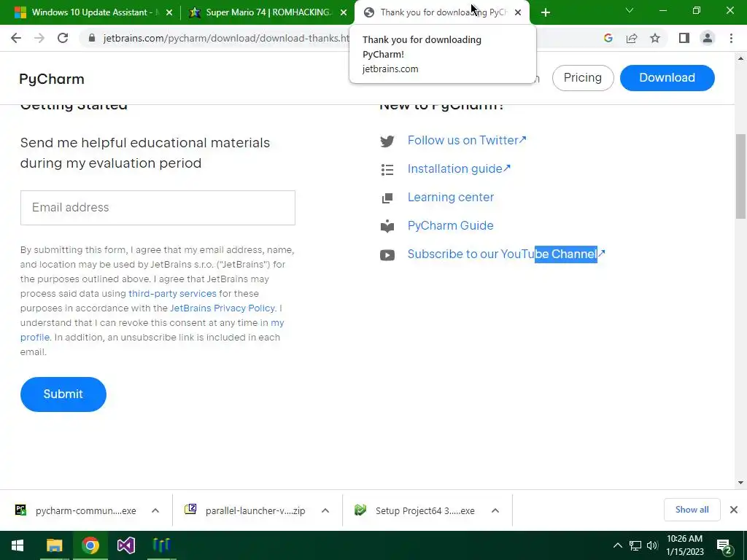The height and width of the screenshot is (560, 747).
Task: Click the PyCharm Guide book icon
Action: pos(387,226)
